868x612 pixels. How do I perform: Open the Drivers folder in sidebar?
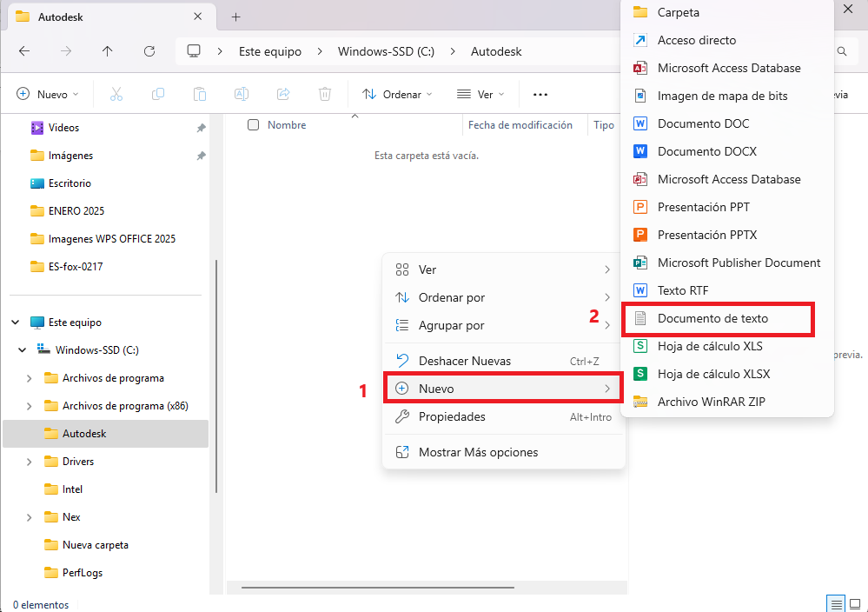pos(78,462)
